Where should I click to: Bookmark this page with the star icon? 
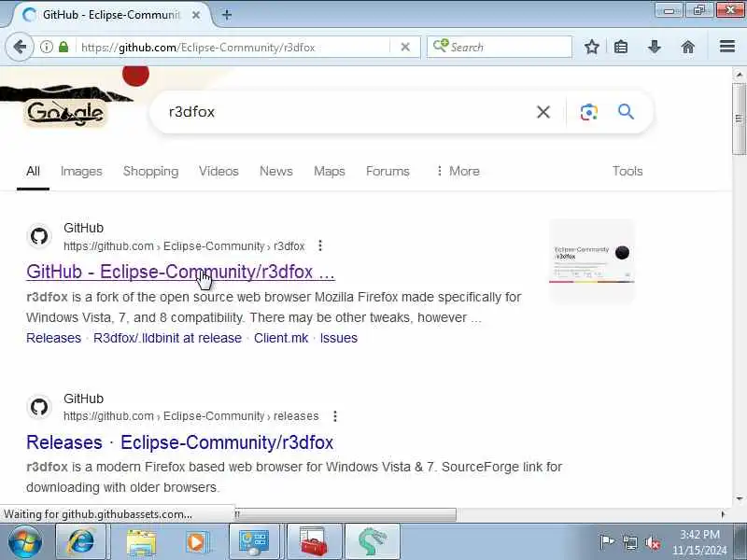(x=592, y=47)
